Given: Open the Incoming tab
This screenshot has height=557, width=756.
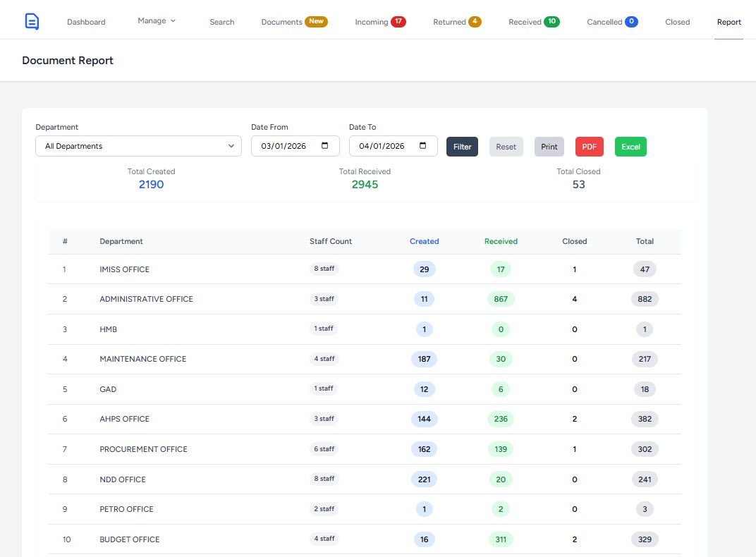Looking at the screenshot, I should tap(380, 22).
